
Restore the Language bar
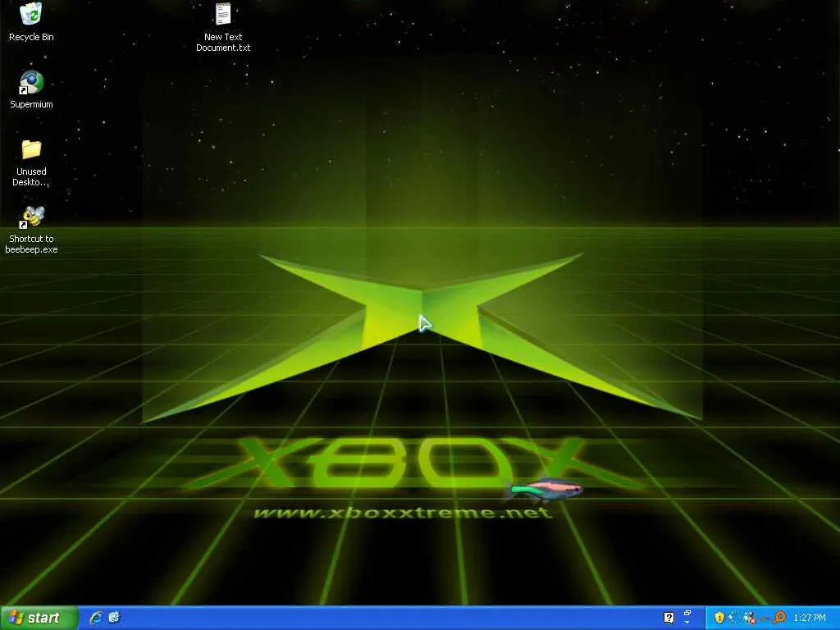point(687,613)
